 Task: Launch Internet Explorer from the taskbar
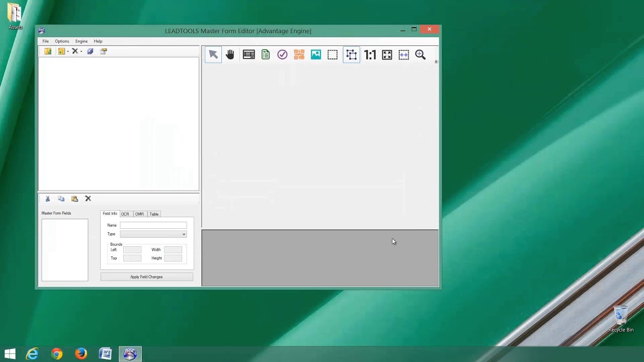(33, 354)
